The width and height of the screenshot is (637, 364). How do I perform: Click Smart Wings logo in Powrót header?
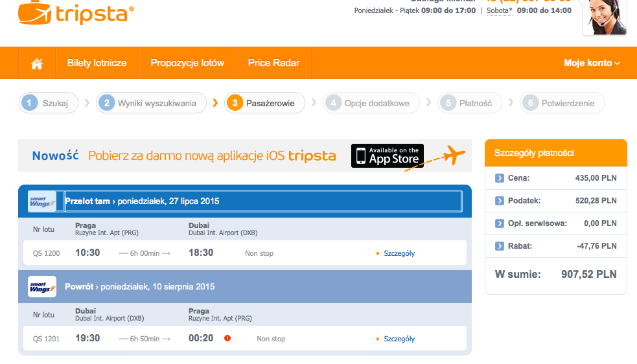point(42,287)
